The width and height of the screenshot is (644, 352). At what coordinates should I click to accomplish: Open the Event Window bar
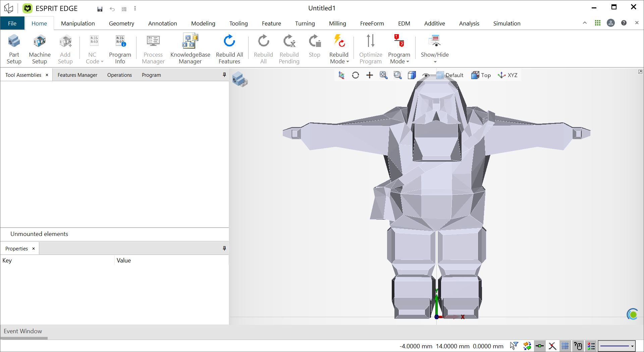(x=23, y=331)
